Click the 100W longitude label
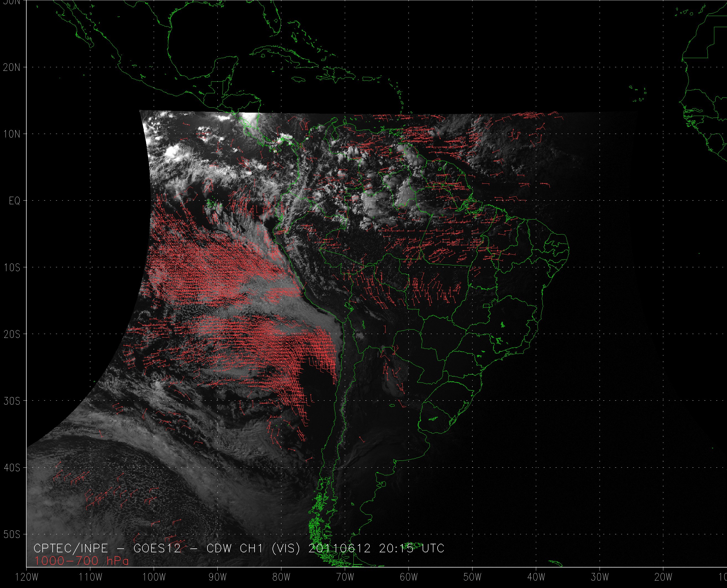The width and height of the screenshot is (727, 588). tap(154, 577)
